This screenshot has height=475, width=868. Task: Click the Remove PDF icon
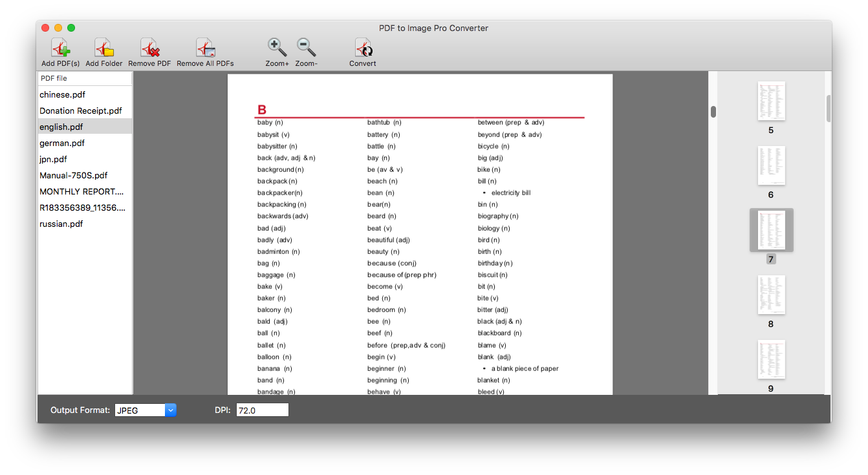149,48
